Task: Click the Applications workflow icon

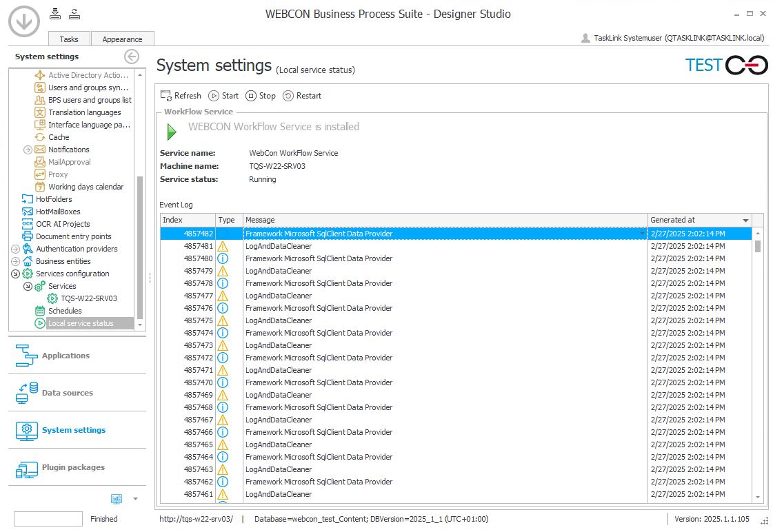Action: (x=27, y=355)
